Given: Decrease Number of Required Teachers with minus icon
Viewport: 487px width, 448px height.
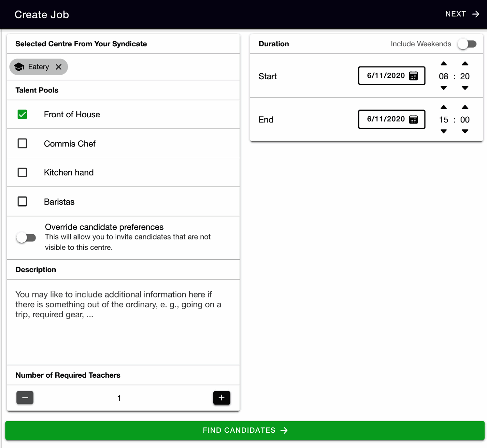Looking at the screenshot, I should point(25,398).
